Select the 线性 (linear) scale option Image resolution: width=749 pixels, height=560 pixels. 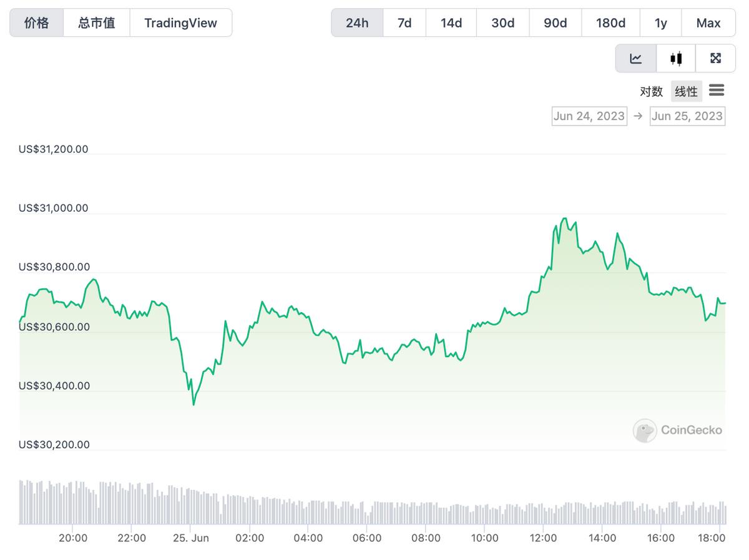coord(686,91)
